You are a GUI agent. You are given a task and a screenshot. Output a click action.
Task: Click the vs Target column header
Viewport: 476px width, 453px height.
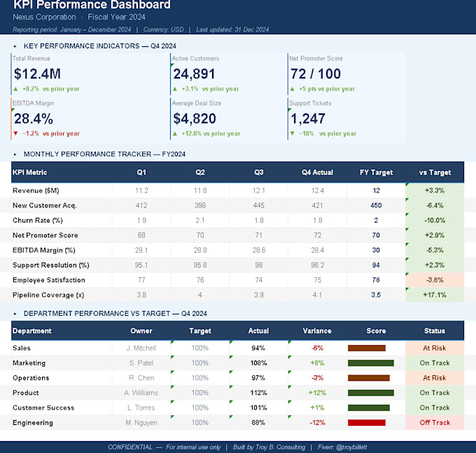pos(435,172)
